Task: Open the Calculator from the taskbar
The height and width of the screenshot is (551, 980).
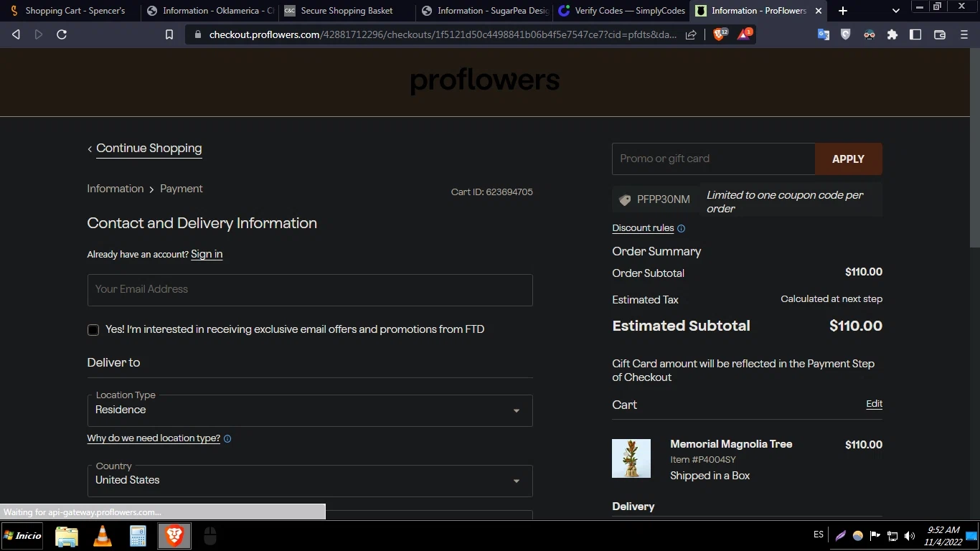Action: pos(138,536)
